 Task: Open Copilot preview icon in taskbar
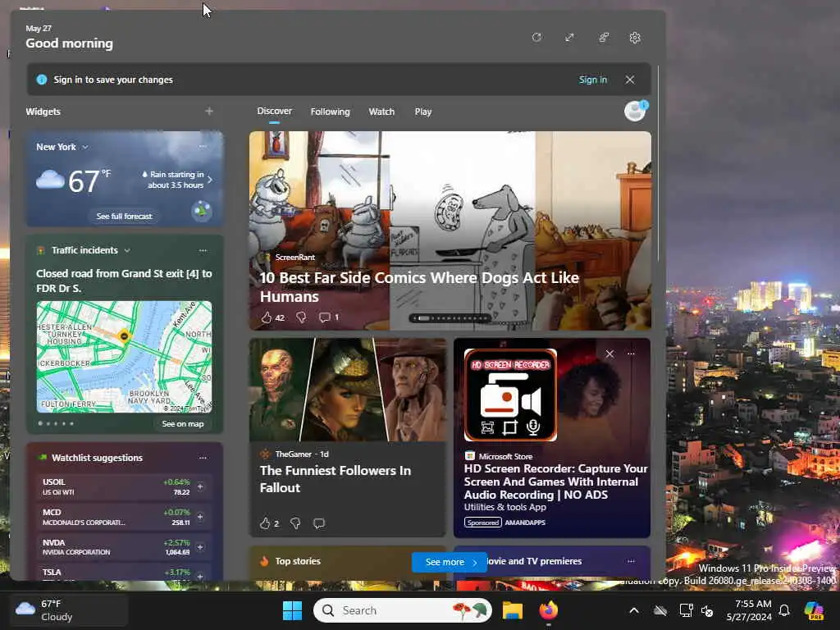pos(814,610)
